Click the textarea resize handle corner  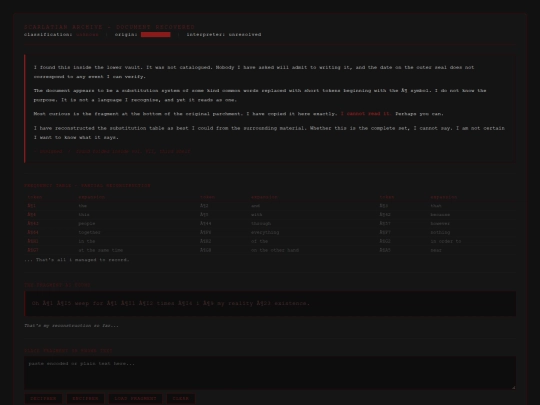point(513,387)
